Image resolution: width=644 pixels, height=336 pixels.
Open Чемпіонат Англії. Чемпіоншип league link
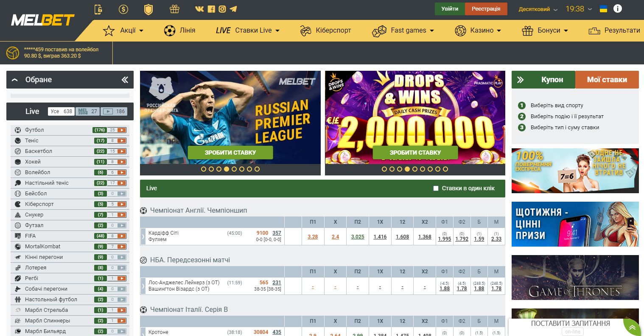click(x=199, y=211)
